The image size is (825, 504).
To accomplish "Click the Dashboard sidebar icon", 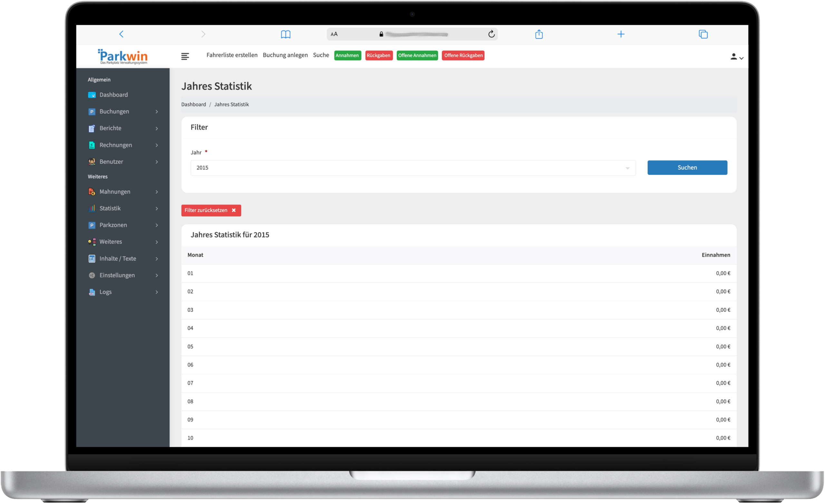I will coord(92,95).
